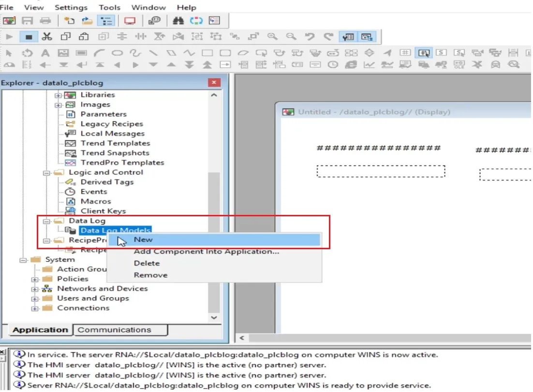Close the Explorer panel with red X

[214, 83]
